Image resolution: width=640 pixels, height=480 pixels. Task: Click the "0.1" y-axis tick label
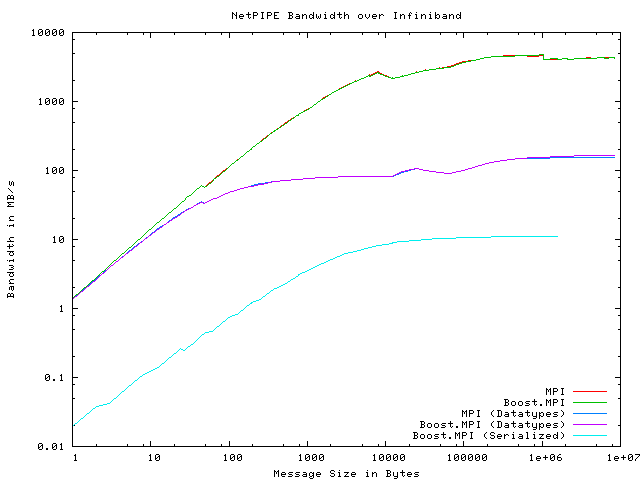[x=55, y=377]
